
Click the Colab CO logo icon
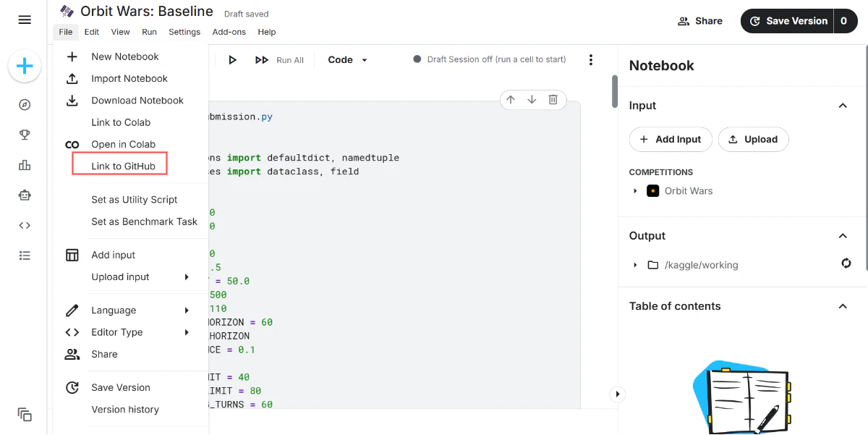click(72, 145)
